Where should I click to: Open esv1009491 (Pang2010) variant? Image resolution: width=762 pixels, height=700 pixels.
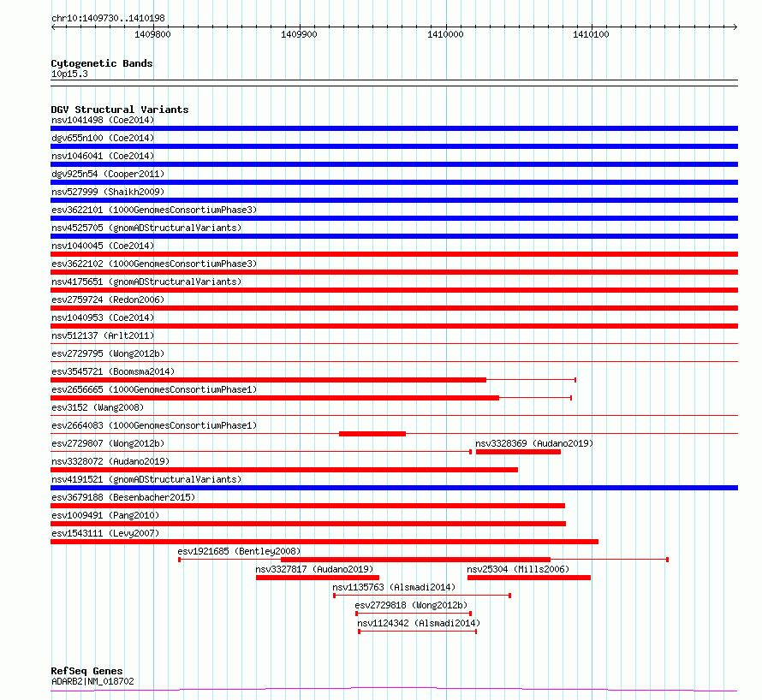tap(105, 515)
